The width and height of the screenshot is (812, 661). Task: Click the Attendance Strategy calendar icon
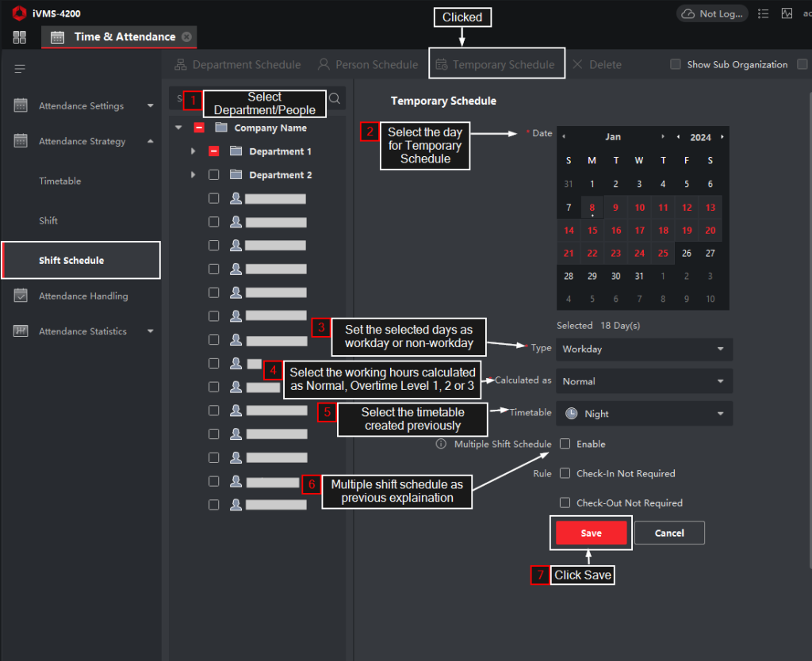point(21,141)
